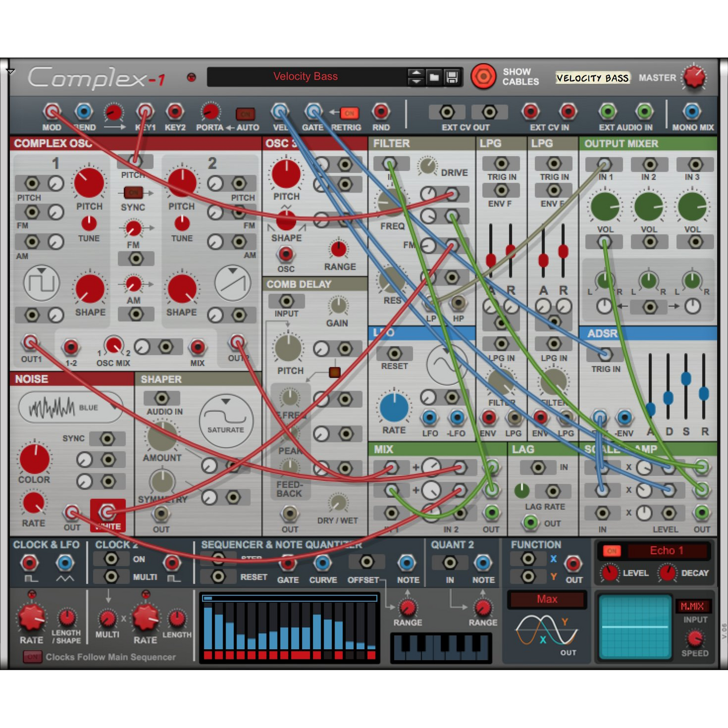Click the Function X/Y waveform graphic

pos(547,630)
